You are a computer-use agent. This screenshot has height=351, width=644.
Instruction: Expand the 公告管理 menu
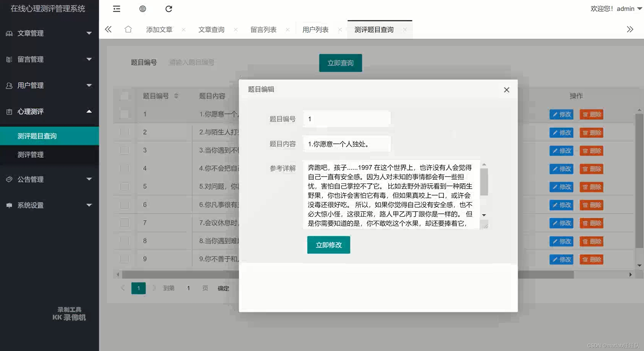click(89, 179)
